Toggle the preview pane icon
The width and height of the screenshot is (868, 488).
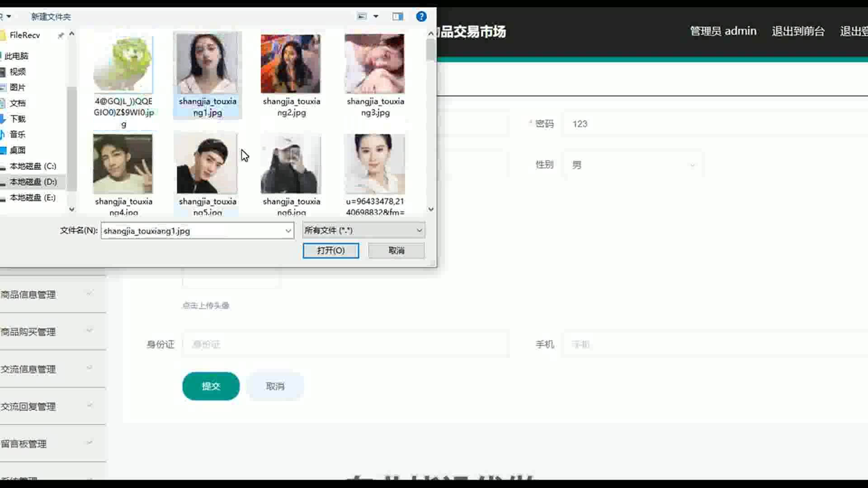pos(398,17)
